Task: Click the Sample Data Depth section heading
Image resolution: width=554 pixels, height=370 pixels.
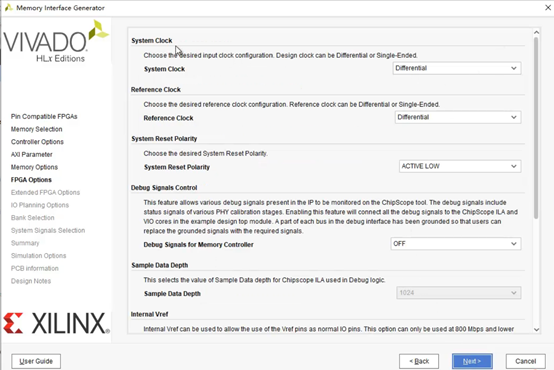Action: click(x=159, y=265)
